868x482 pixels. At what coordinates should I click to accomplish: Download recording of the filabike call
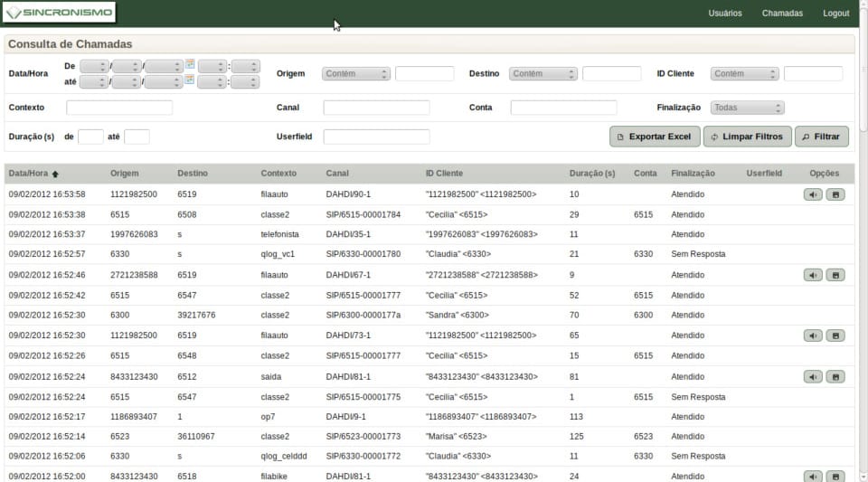pos(835,477)
